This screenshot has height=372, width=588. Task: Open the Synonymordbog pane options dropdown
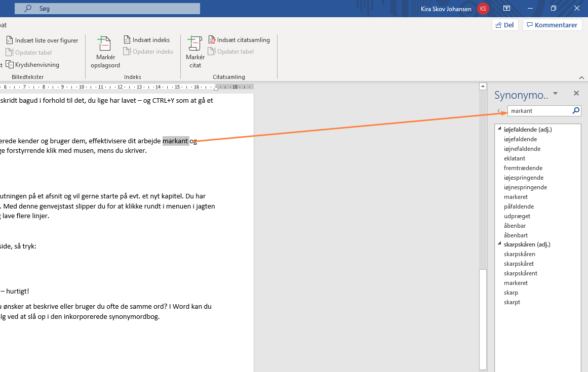[555, 94]
